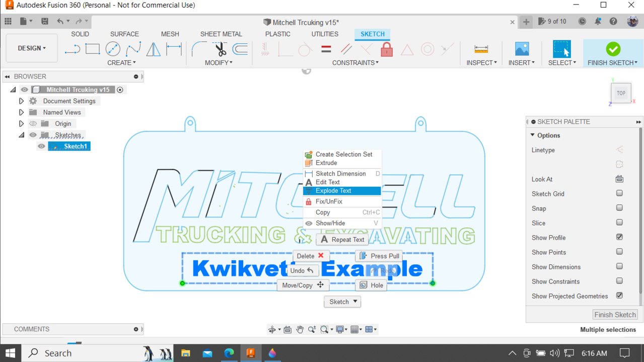Enable the Show Points checkbox
The height and width of the screenshot is (362, 644).
[619, 252]
